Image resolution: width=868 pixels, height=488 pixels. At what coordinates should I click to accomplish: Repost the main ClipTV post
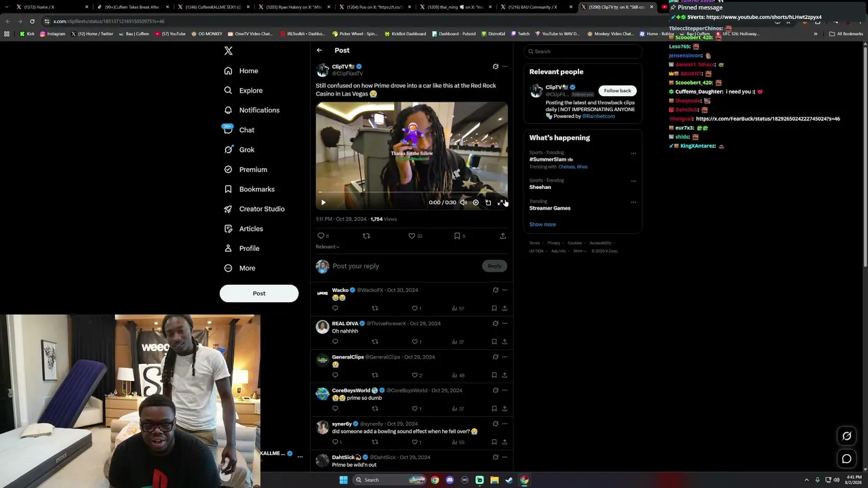[x=366, y=236]
